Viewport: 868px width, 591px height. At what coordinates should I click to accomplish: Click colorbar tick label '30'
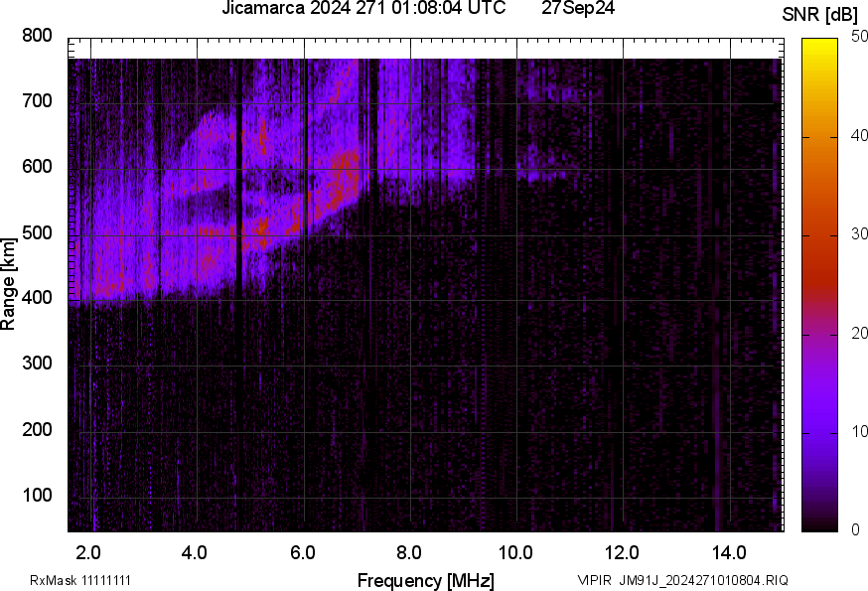tap(860, 233)
